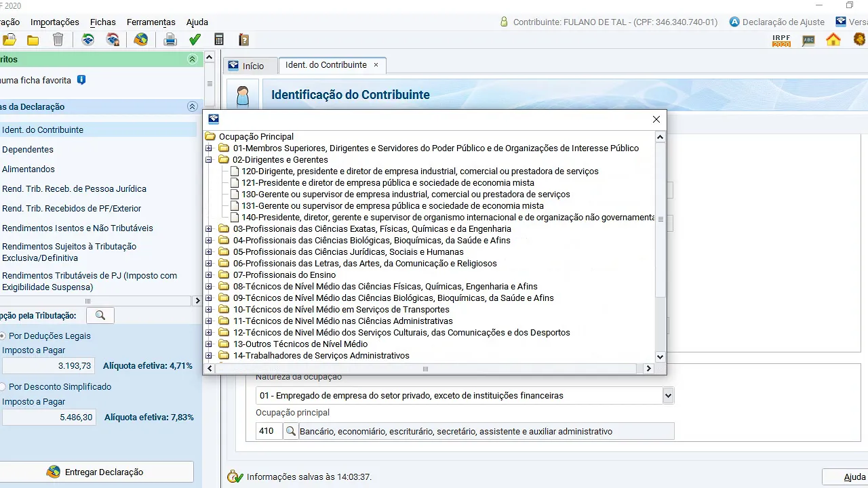Click the popup vertical scrollbar down arrow
The height and width of the screenshot is (488, 868).
click(x=660, y=357)
